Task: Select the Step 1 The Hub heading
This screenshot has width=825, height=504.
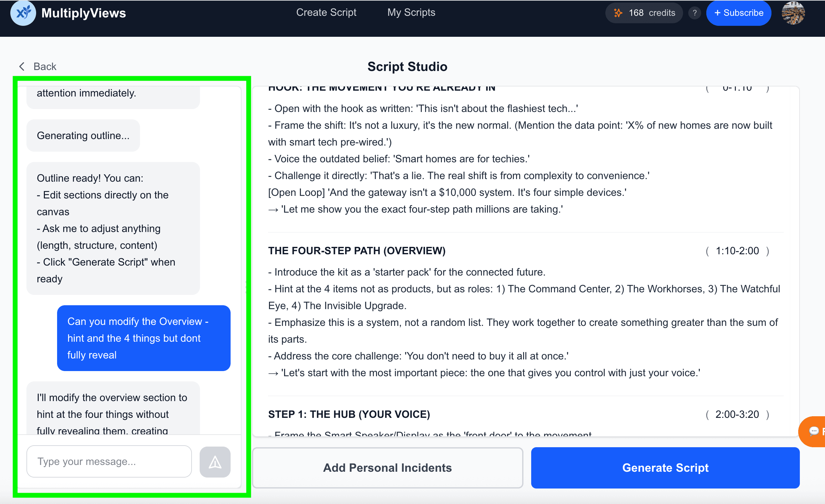Action: [x=349, y=414]
